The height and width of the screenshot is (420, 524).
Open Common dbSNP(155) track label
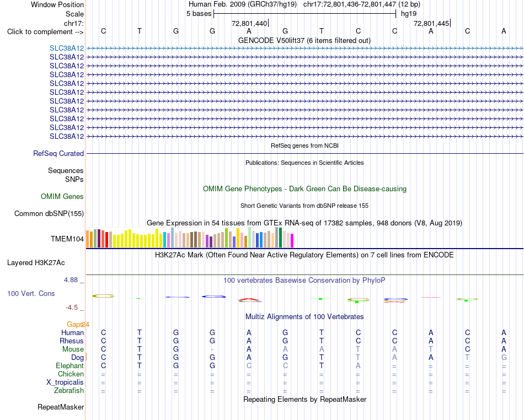pos(49,214)
